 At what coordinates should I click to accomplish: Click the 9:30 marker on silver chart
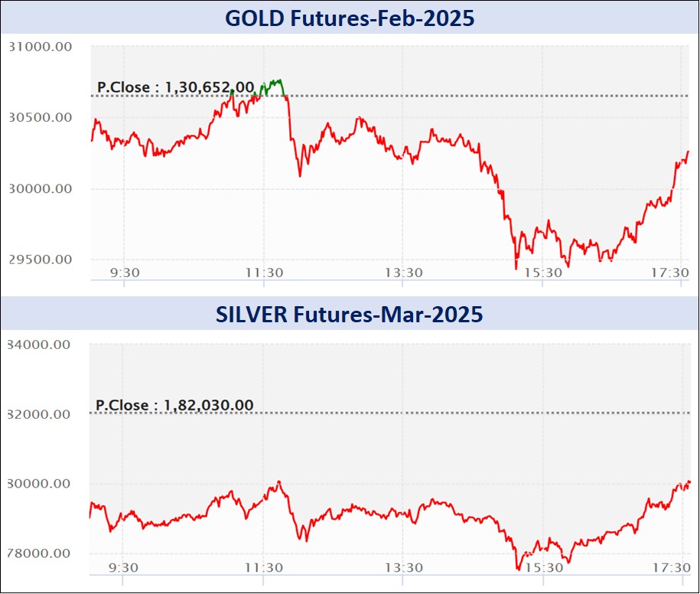122,567
